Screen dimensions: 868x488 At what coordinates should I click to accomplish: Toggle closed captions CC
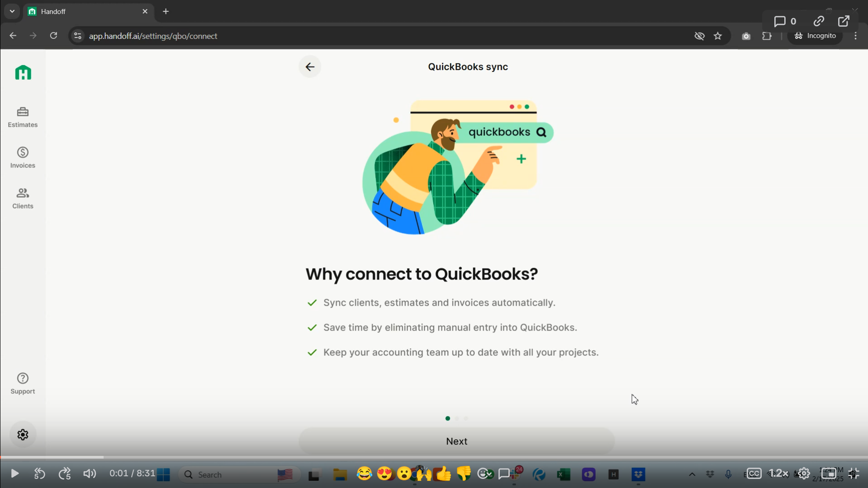tap(754, 474)
